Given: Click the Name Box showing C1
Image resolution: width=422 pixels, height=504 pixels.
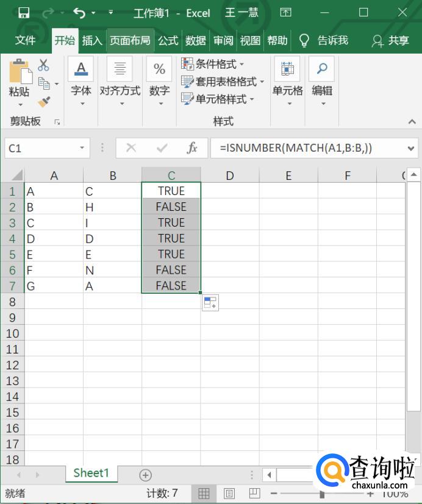Looking at the screenshot, I should tap(42, 148).
